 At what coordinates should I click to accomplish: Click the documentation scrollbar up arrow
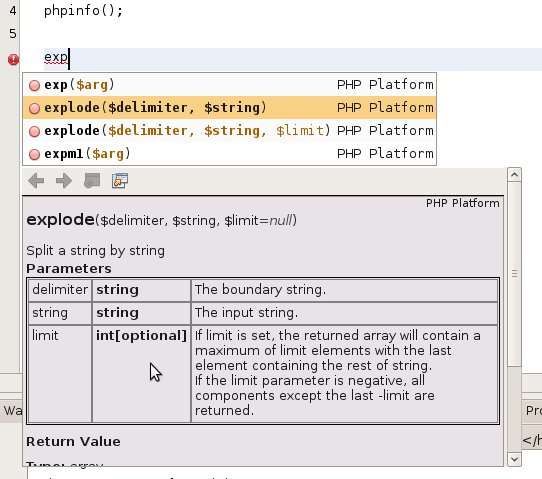[514, 175]
